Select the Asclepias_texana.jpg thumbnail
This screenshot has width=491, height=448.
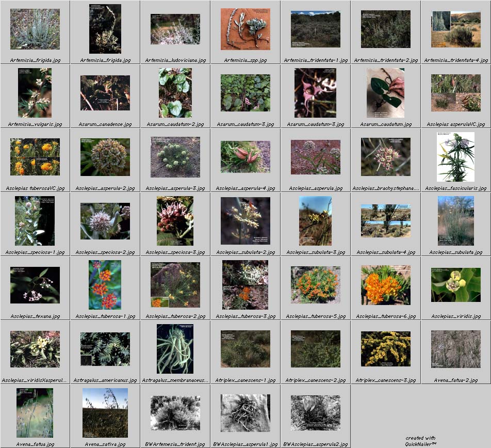35,285
